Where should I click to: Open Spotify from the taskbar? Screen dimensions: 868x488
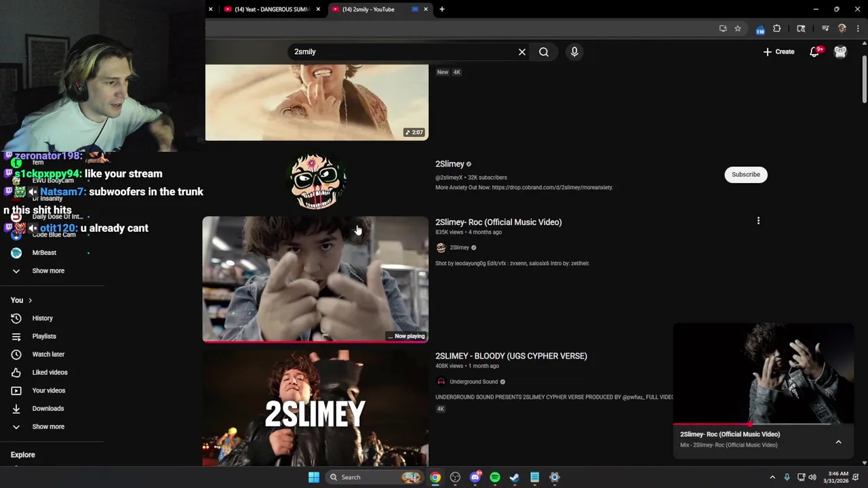coord(495,477)
